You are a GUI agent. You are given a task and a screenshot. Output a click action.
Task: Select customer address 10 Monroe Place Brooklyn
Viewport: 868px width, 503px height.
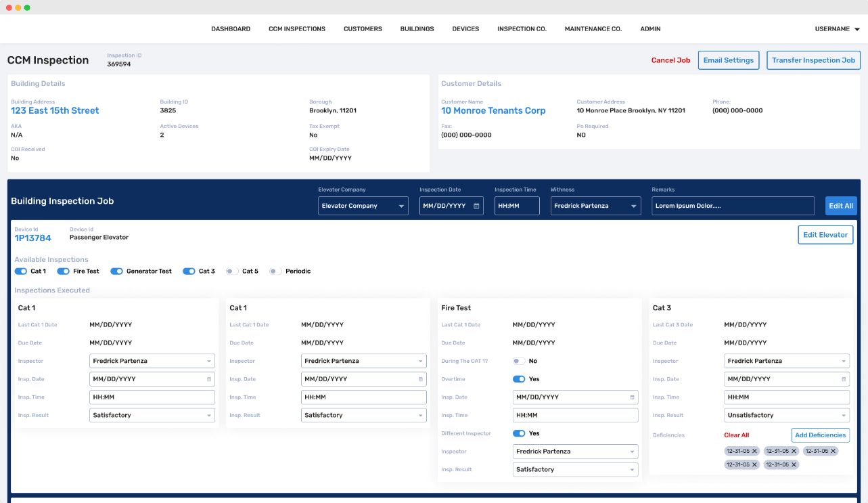[631, 110]
